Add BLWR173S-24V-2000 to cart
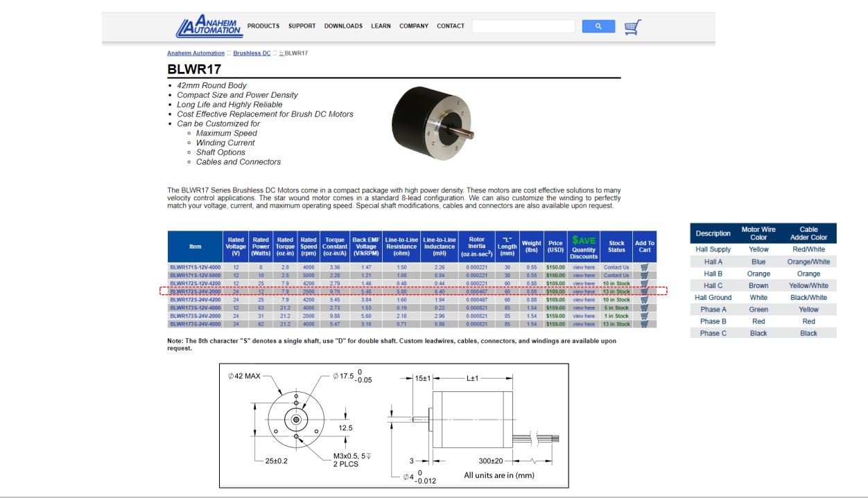 point(645,316)
